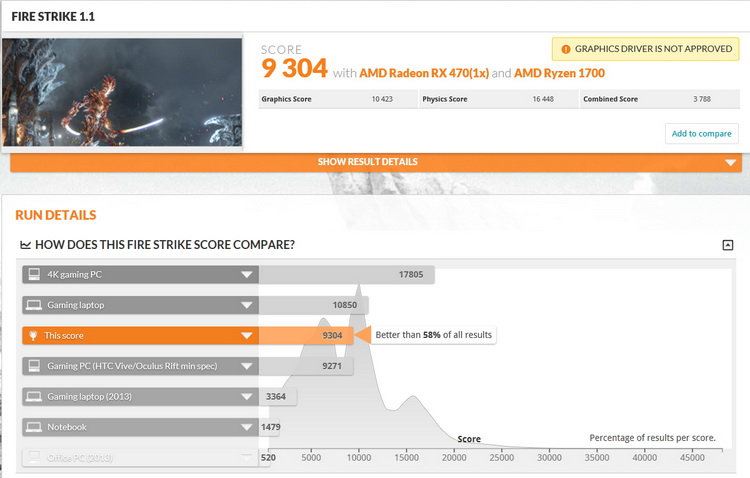The image size is (750, 478).
Task: Click the Better than 58% tooltip
Action: [433, 335]
